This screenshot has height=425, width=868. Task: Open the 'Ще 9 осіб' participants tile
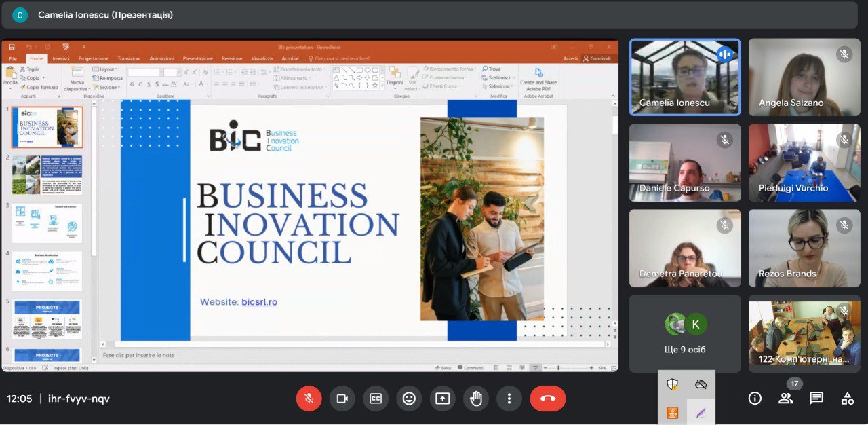[685, 333]
